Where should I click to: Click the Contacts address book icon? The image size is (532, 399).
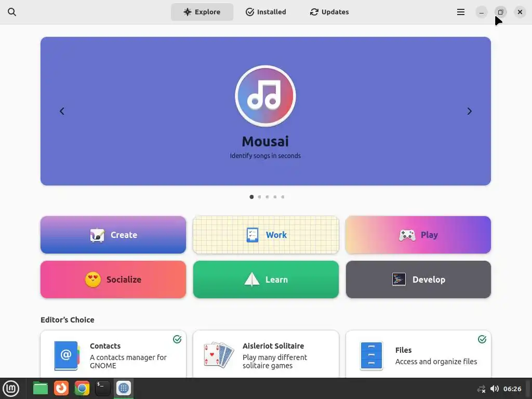66,355
